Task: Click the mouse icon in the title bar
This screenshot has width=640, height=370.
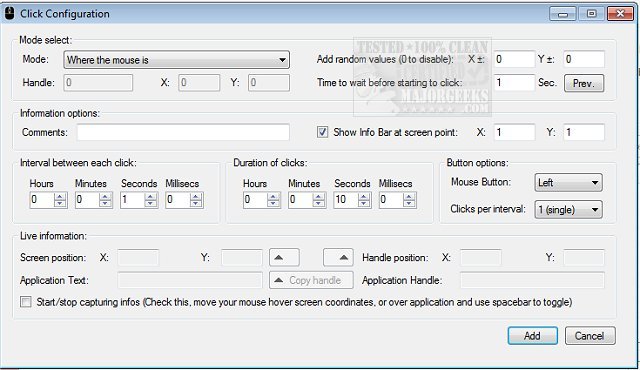Action: tap(9, 13)
